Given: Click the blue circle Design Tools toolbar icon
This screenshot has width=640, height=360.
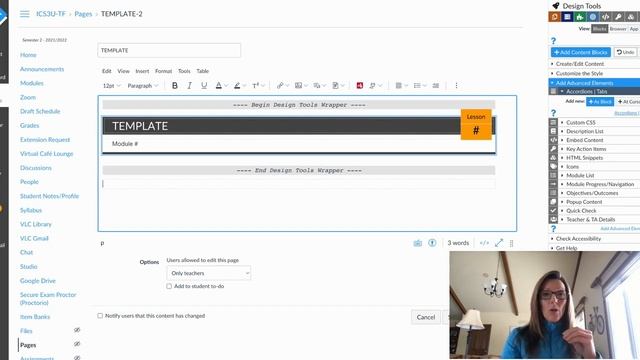Looking at the screenshot, I should tap(593, 17).
